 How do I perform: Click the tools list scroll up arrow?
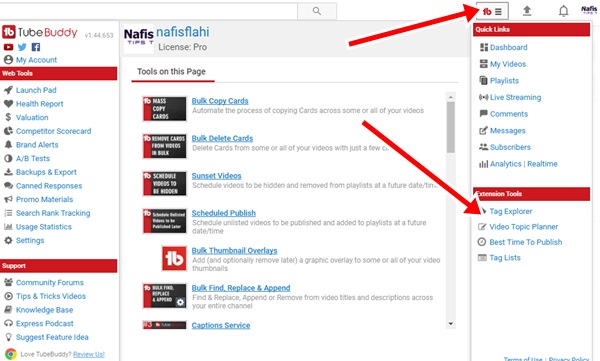point(451,97)
